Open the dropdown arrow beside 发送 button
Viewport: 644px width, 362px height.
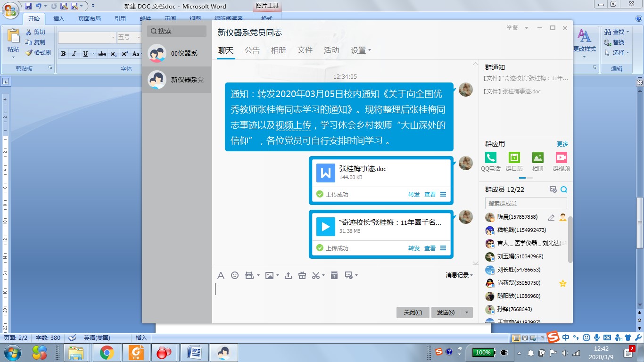click(x=467, y=313)
